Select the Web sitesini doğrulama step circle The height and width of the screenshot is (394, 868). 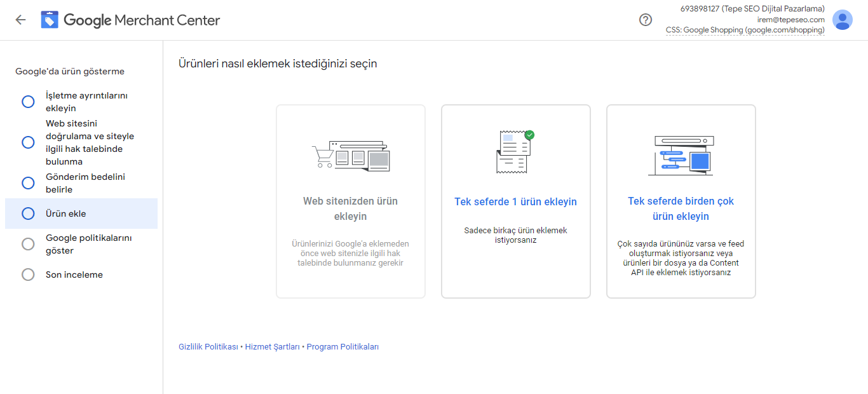tap(28, 142)
